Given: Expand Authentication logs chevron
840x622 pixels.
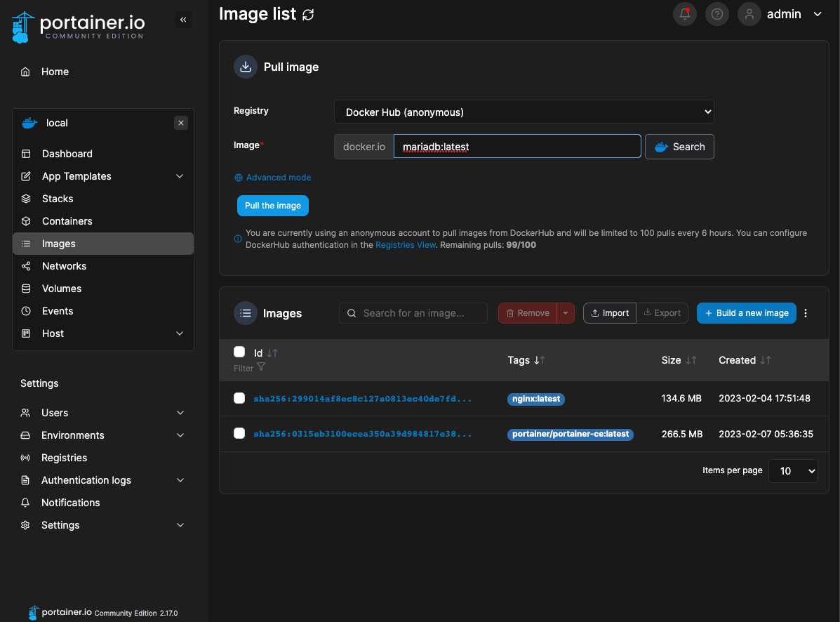Looking at the screenshot, I should (x=180, y=481).
